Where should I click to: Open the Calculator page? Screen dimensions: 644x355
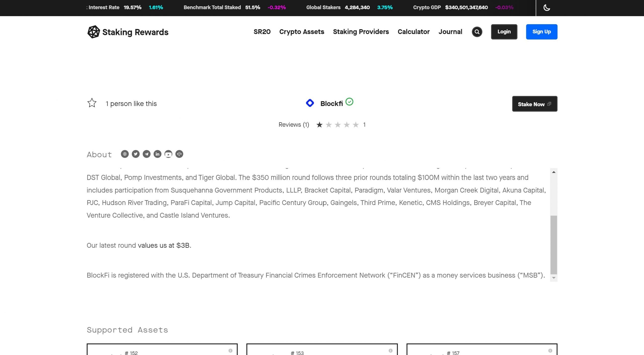pyautogui.click(x=414, y=32)
